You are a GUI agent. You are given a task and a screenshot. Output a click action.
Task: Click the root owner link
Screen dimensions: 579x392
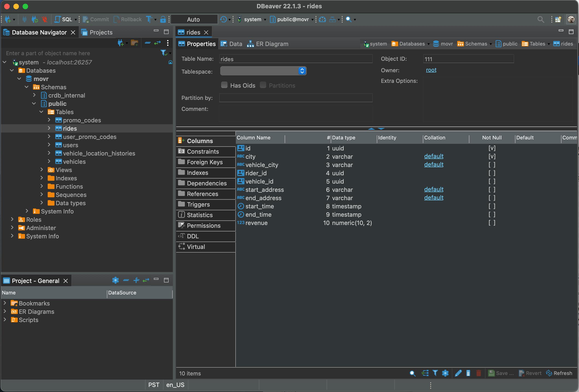431,70
